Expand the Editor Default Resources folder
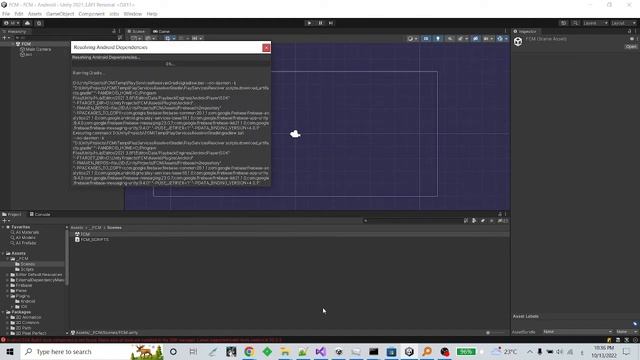The width and height of the screenshot is (640, 360). (7, 275)
